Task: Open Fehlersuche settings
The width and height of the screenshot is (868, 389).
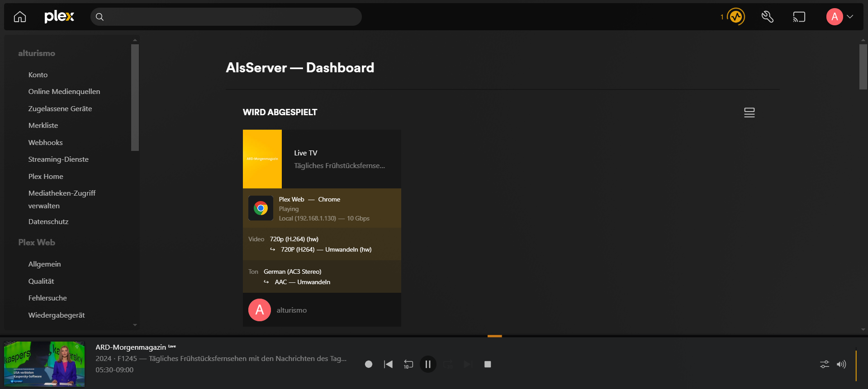Action: click(47, 298)
